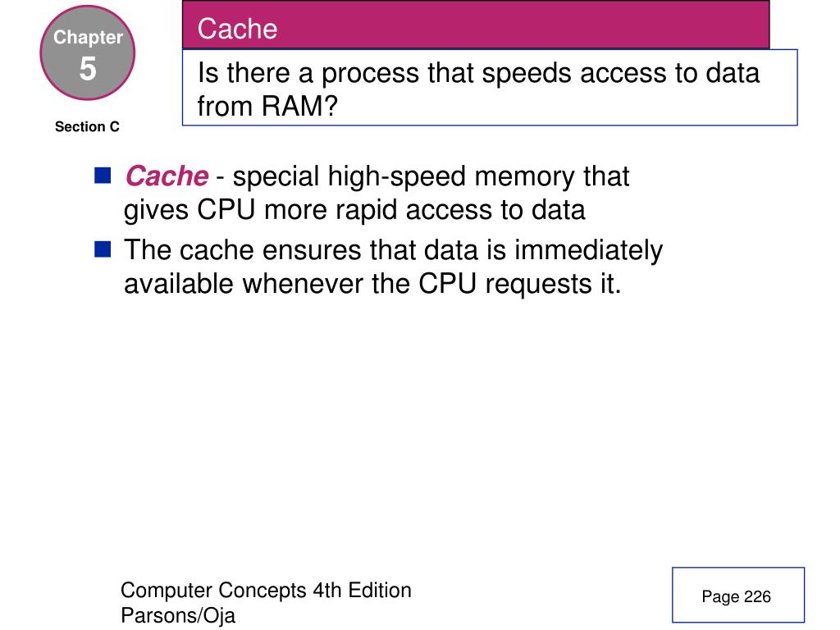Click the large number 5

click(x=88, y=69)
